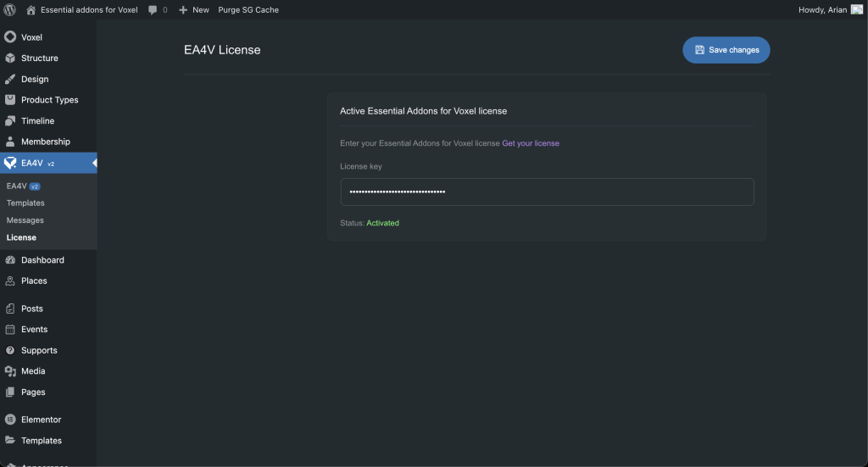The width and height of the screenshot is (868, 467).
Task: Click the Arian user avatar
Action: coord(857,9)
